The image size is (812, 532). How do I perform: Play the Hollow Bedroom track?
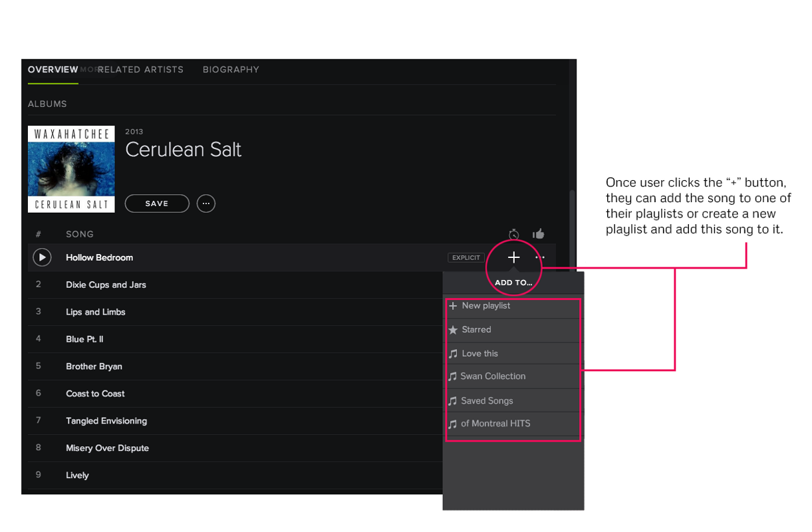(42, 257)
